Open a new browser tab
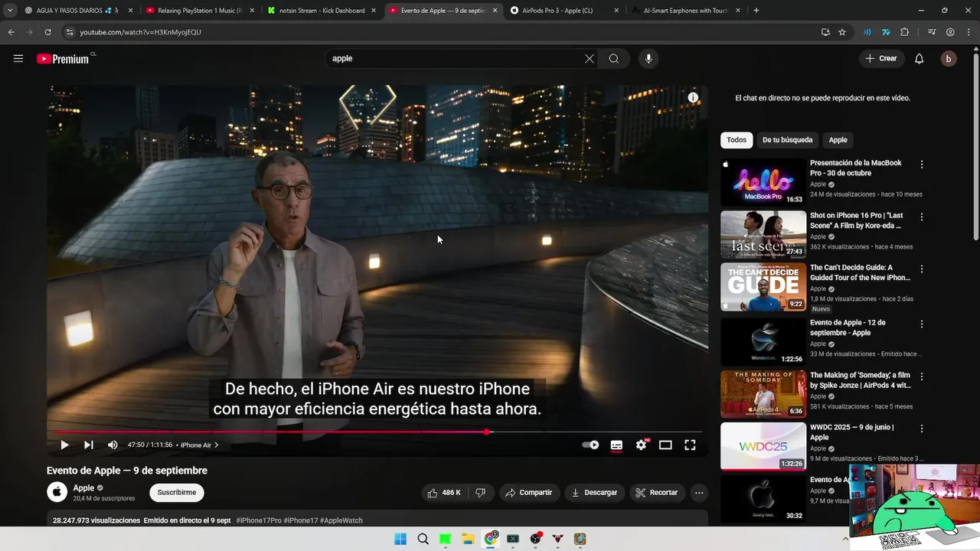 pyautogui.click(x=756, y=11)
